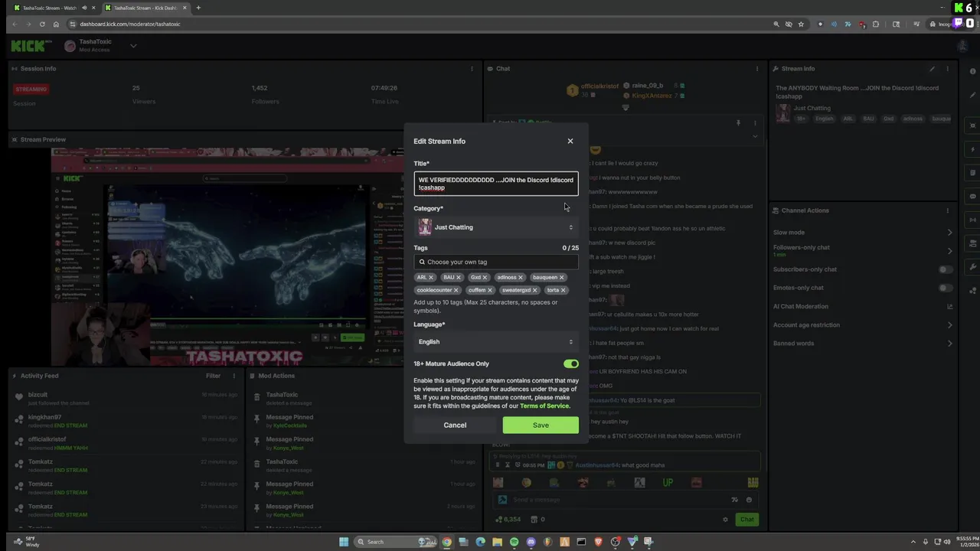This screenshot has width=980, height=551.
Task: Click the green Chat send button
Action: pyautogui.click(x=746, y=519)
